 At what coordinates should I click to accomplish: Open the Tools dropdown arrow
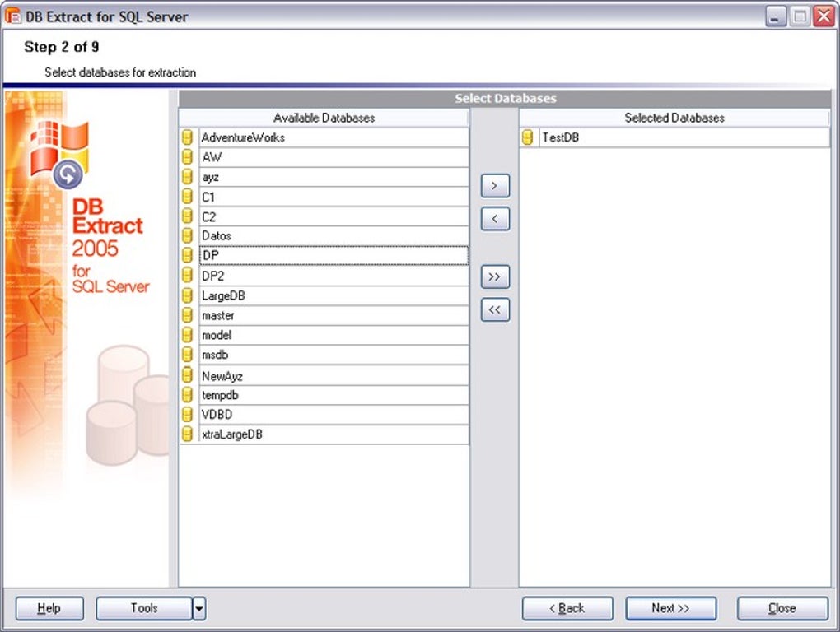pos(198,607)
